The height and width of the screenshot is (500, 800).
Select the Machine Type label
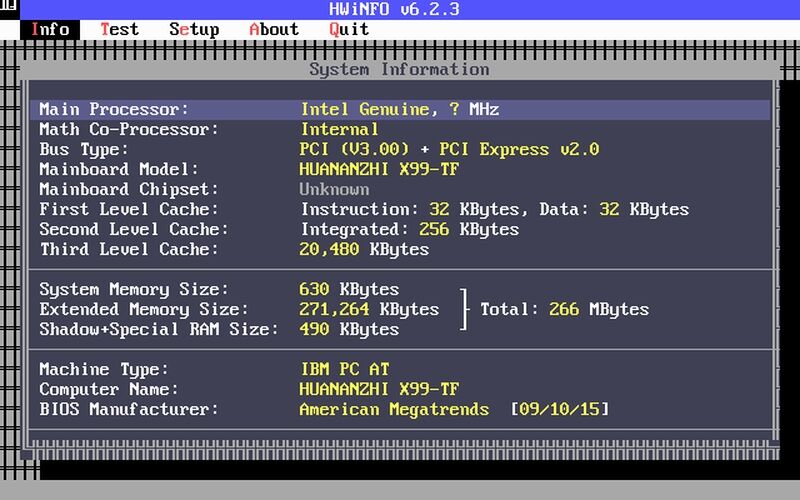[104, 369]
